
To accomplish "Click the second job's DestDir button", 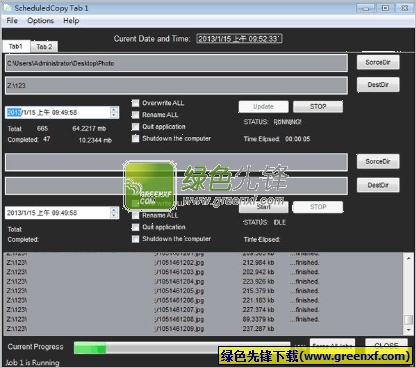I will [x=378, y=185].
